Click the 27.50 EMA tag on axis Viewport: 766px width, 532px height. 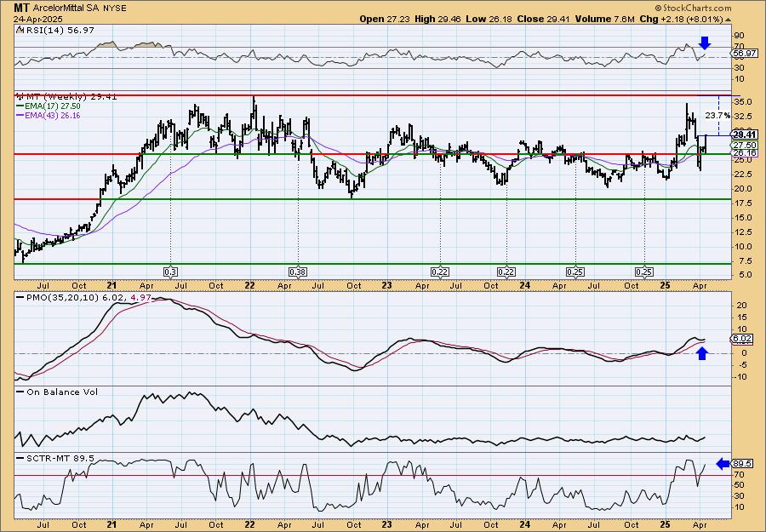745,145
